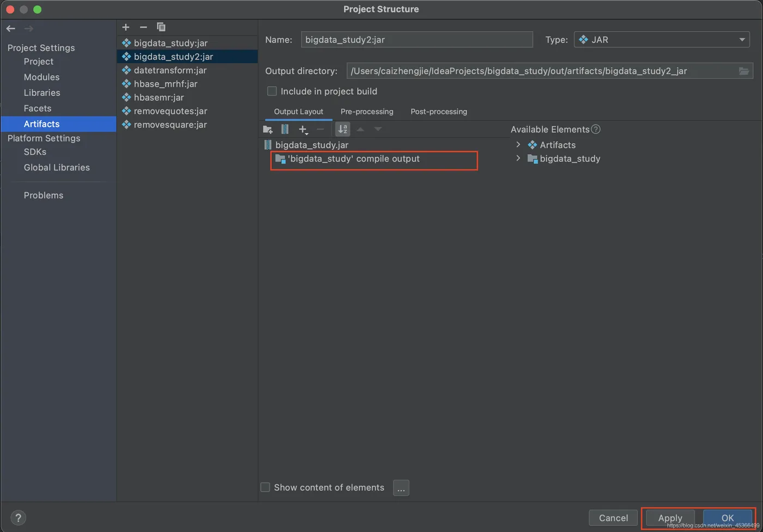
Task: Enable the Show content of elements checkbox
Action: pyautogui.click(x=265, y=487)
